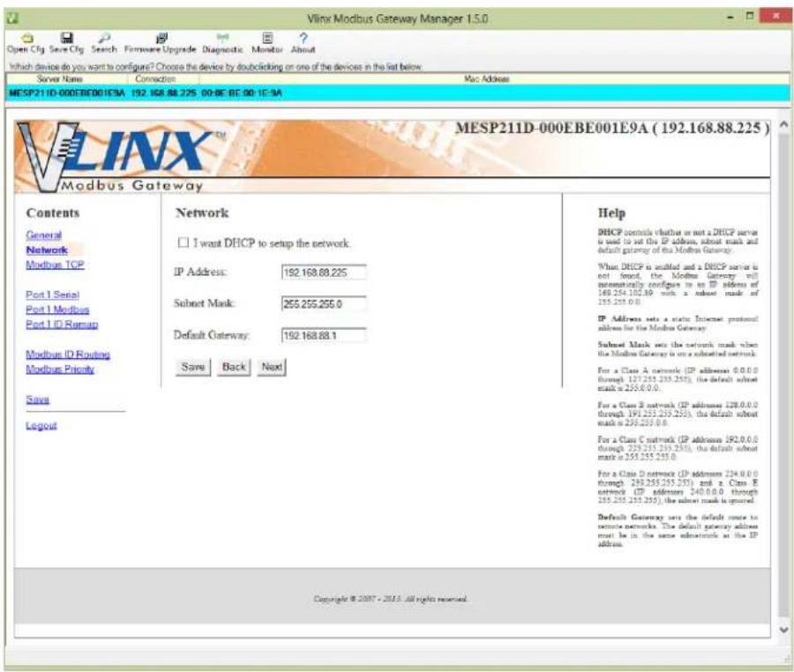Maximize the Gateway Manager window
This screenshot has height=672, width=794.
click(750, 17)
